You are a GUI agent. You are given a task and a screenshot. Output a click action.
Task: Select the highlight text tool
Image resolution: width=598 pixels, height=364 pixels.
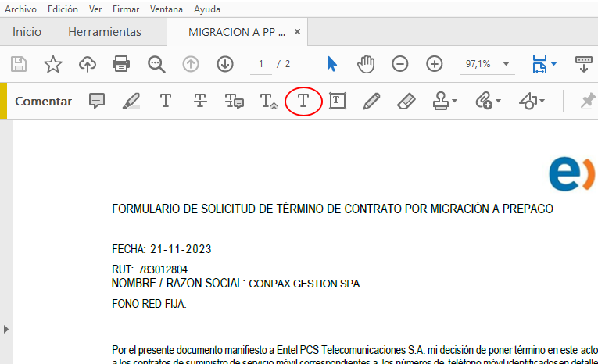click(x=131, y=102)
